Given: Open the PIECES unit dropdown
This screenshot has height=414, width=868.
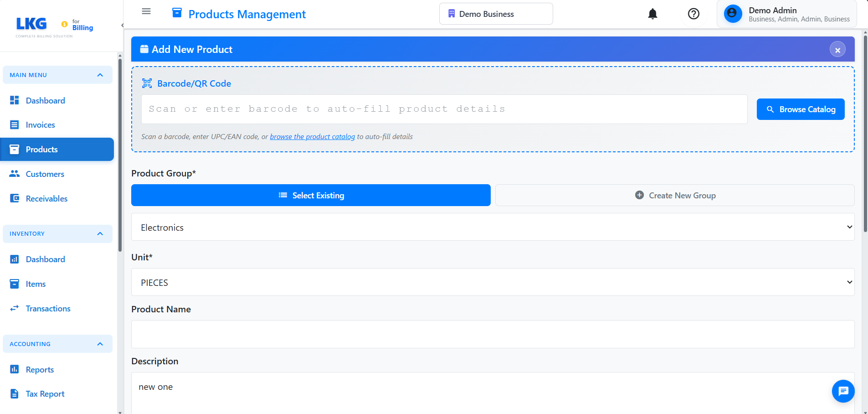Looking at the screenshot, I should pyautogui.click(x=493, y=282).
